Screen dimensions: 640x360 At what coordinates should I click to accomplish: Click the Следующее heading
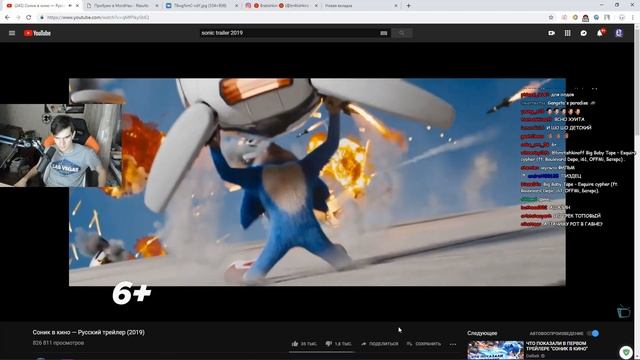(x=482, y=333)
